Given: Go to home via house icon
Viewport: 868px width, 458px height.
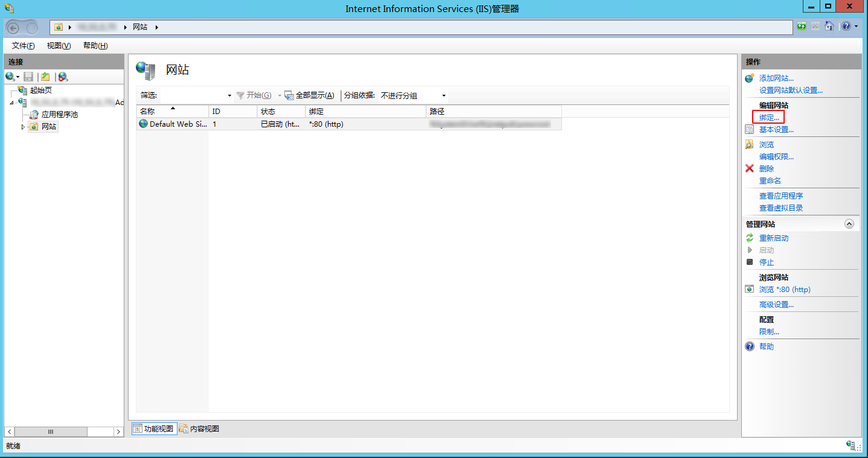Looking at the screenshot, I should (830, 27).
